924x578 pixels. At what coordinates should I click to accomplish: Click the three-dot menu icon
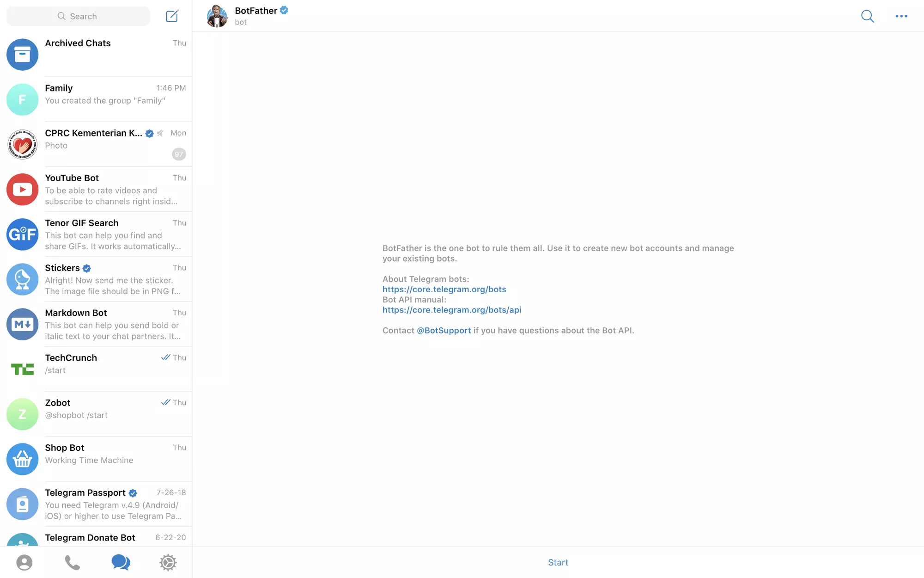[x=902, y=15]
